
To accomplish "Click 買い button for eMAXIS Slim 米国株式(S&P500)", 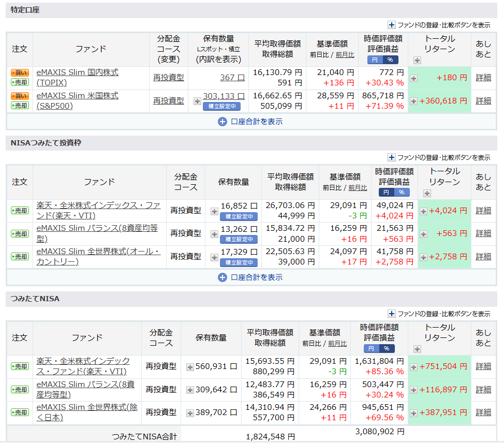I will (x=20, y=96).
